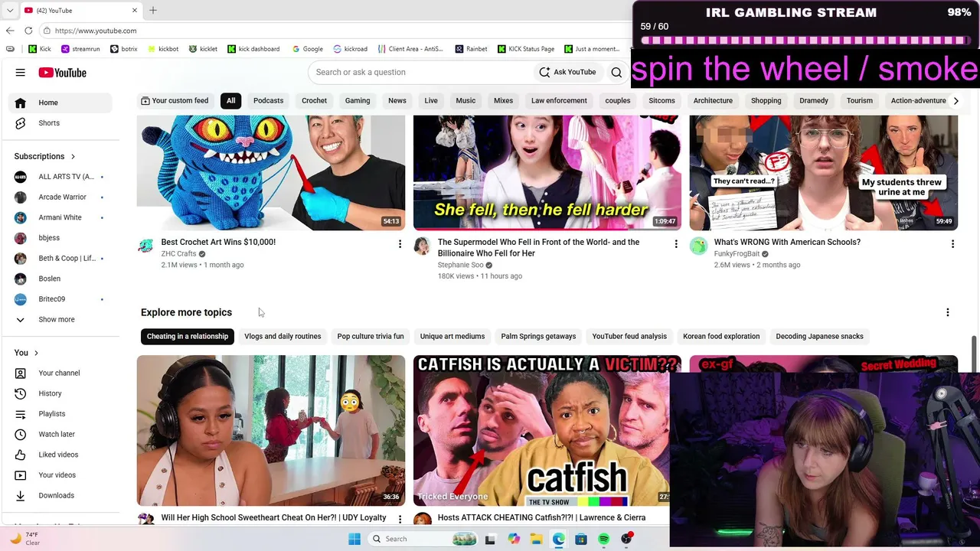Select the Crochet filter chip
Screen dimensions: 980x551
pos(314,100)
